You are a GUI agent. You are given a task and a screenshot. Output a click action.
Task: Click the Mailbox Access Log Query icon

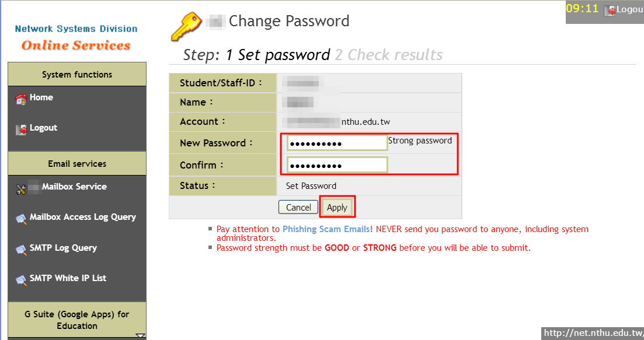[x=21, y=219]
